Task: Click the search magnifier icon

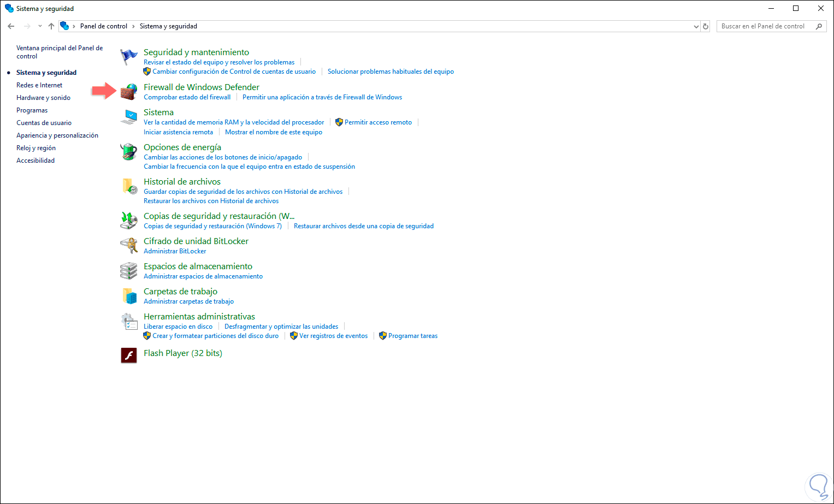Action: (819, 26)
